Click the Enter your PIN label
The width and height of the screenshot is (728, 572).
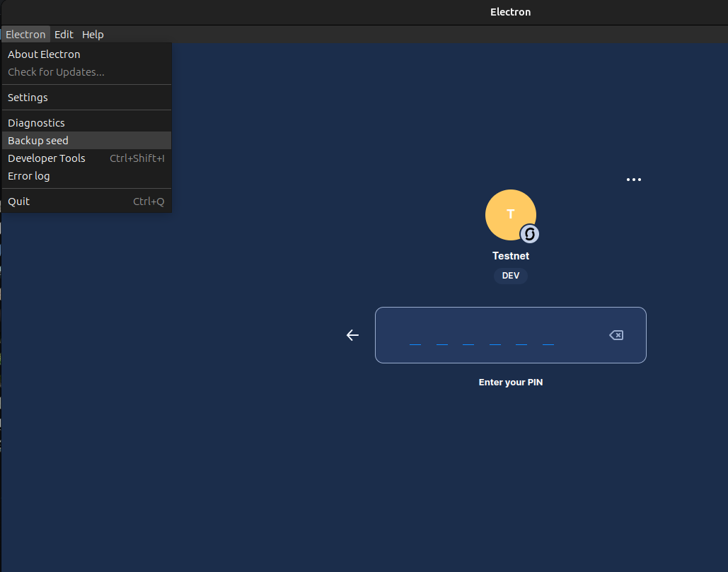tap(510, 382)
